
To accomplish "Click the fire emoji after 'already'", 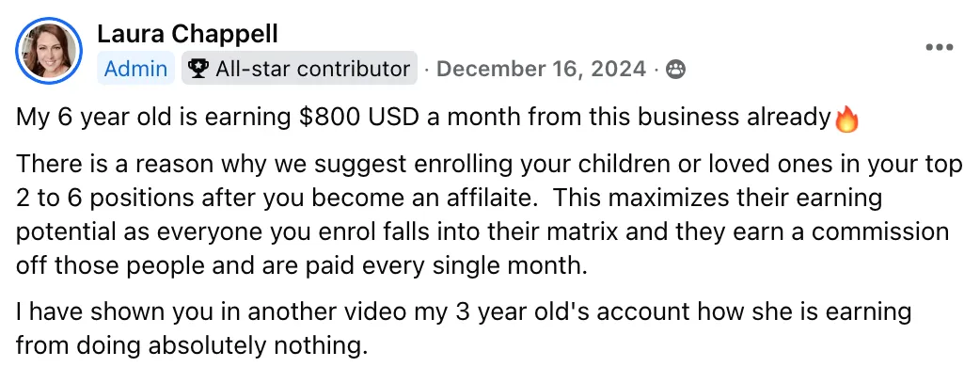I will tap(846, 120).
